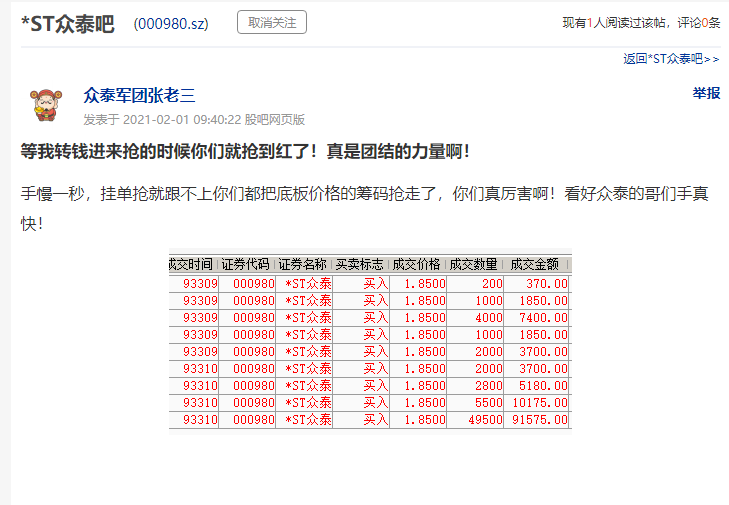Viewport: 729px width, 505px height.
Task: Click the 成交价格 column header
Action: (x=416, y=264)
